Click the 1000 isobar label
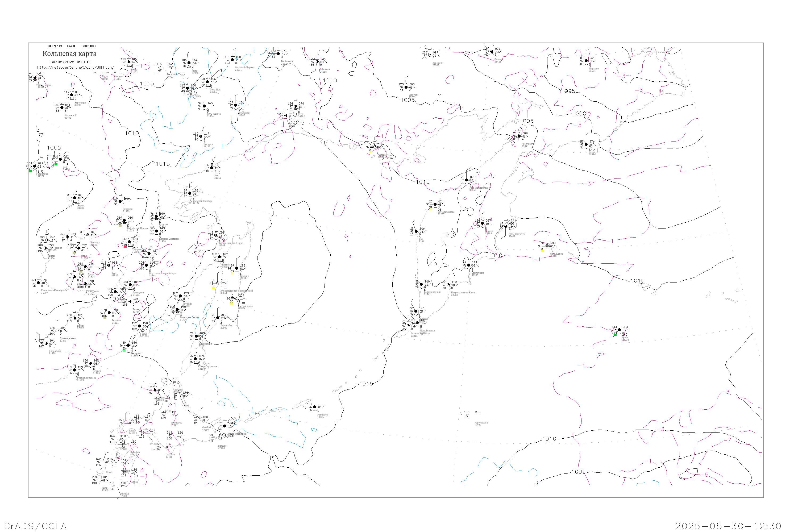 point(579,114)
